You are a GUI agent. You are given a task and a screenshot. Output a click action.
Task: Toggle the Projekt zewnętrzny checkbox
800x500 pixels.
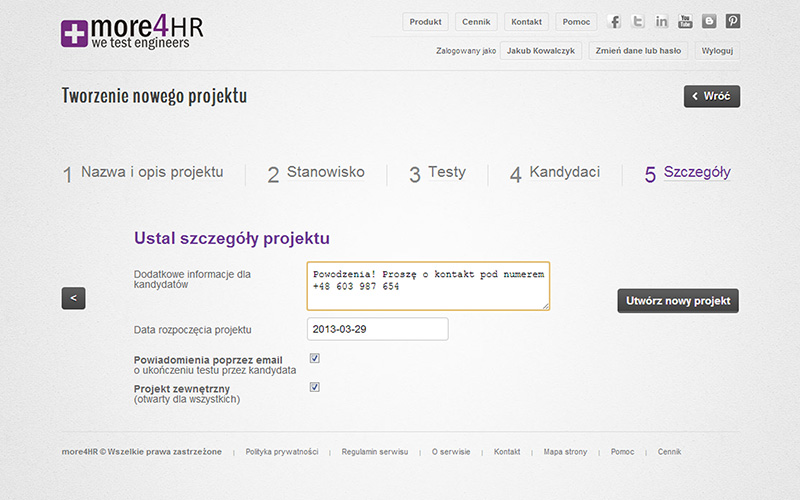coord(315,387)
